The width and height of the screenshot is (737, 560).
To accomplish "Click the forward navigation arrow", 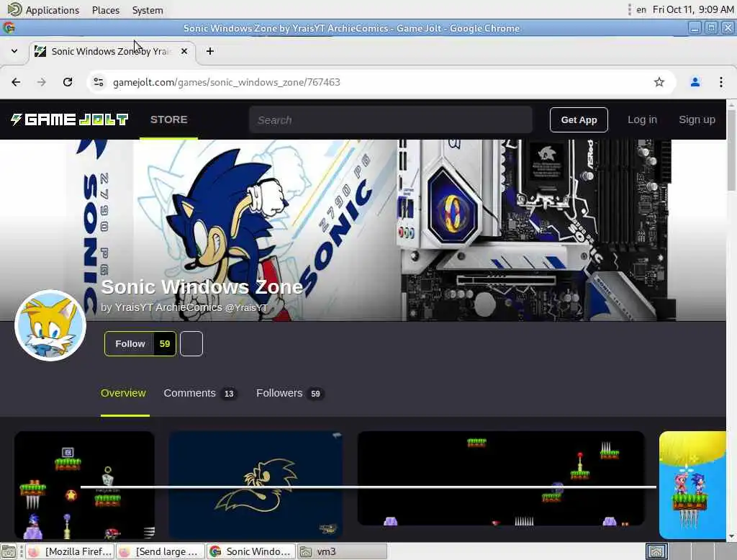I will coord(42,82).
